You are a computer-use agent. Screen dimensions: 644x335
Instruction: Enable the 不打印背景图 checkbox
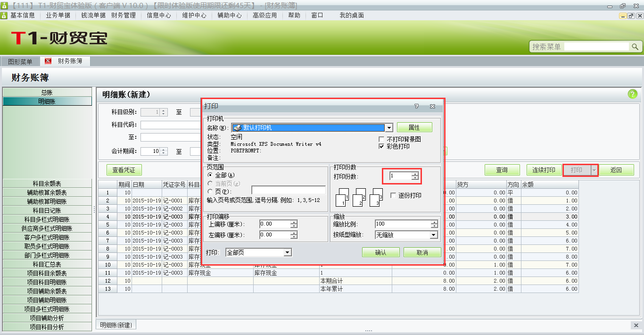[x=381, y=139]
